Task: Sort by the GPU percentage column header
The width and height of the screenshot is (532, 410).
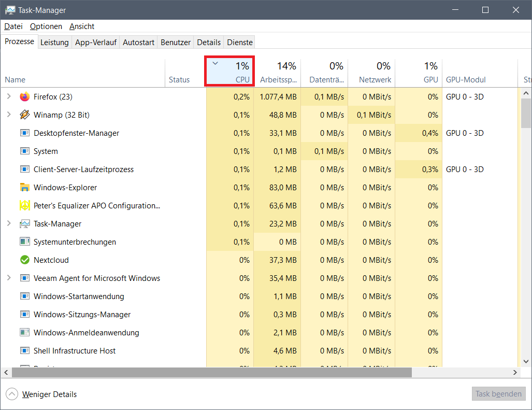Action: (419, 72)
